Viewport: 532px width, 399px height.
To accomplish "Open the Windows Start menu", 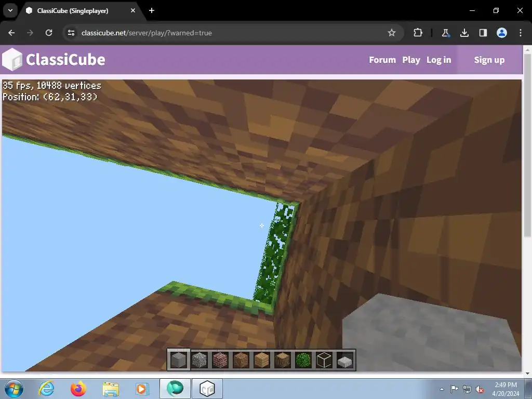I will click(14, 389).
